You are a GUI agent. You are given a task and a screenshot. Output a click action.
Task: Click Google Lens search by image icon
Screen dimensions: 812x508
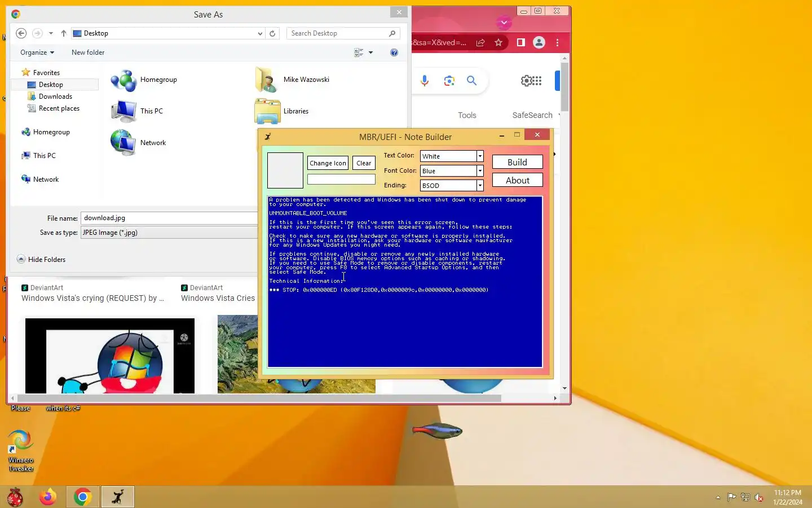click(x=449, y=81)
